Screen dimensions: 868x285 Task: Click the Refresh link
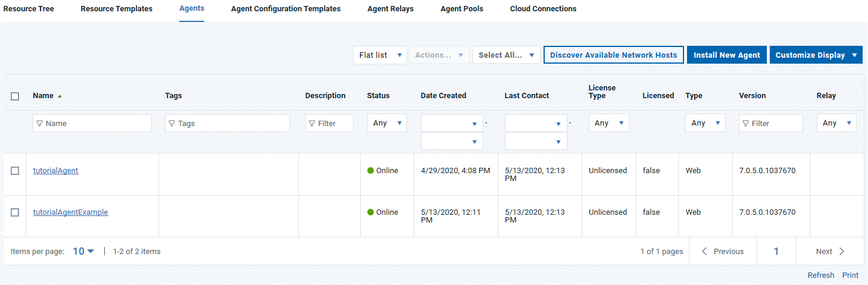(820, 275)
